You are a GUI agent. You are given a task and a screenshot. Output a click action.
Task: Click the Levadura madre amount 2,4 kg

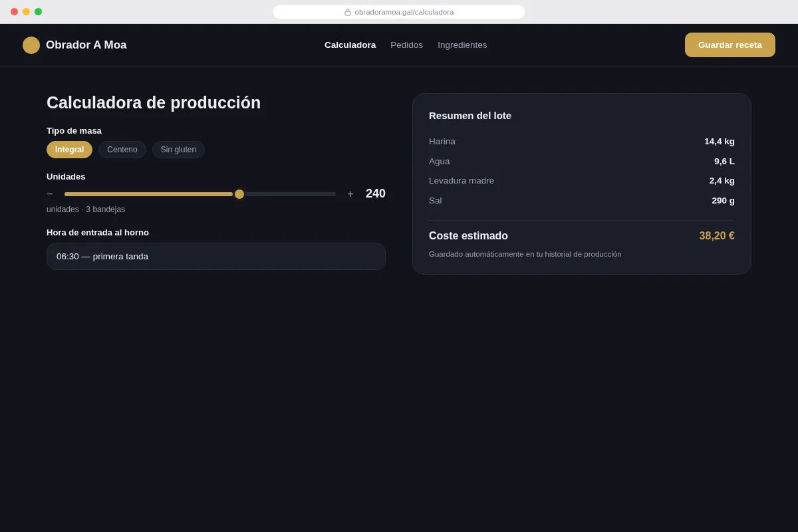722,180
